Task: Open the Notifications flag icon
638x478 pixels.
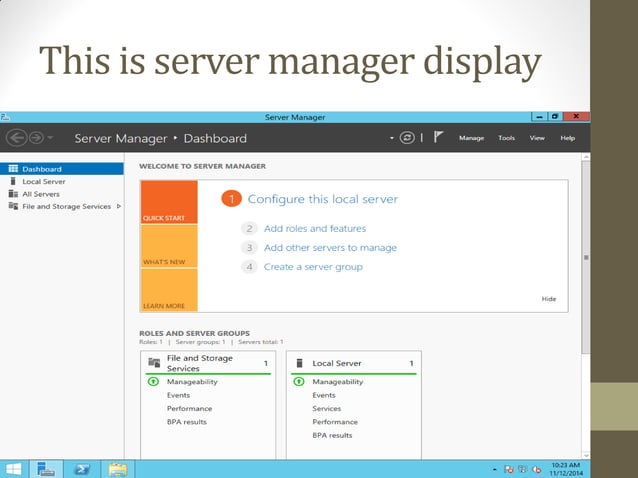Action: (437, 137)
